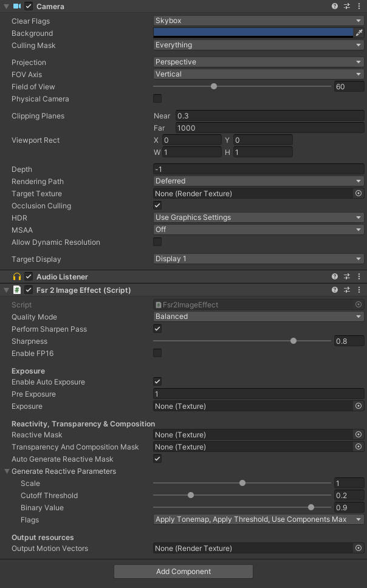Open Target Texture object picker icon

[x=358, y=193]
